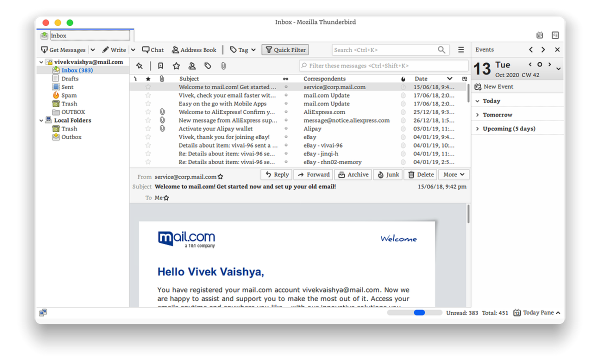Reply to the selected email
The height and width of the screenshot is (364, 600).
(276, 174)
